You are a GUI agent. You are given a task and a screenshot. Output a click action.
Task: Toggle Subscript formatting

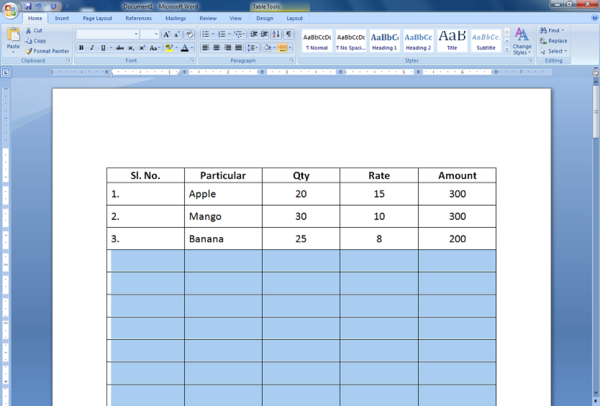point(131,48)
